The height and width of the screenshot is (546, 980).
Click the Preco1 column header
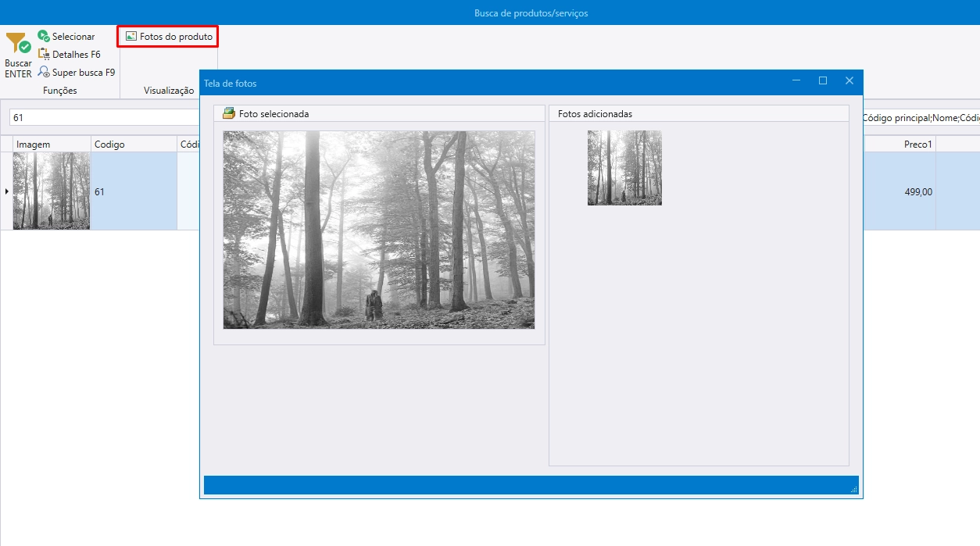[x=900, y=145]
